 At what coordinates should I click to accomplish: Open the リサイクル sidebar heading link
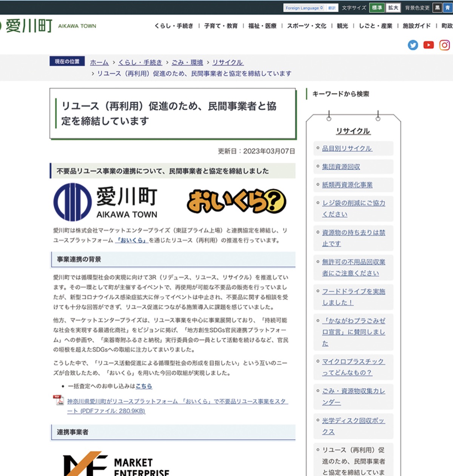tap(353, 131)
